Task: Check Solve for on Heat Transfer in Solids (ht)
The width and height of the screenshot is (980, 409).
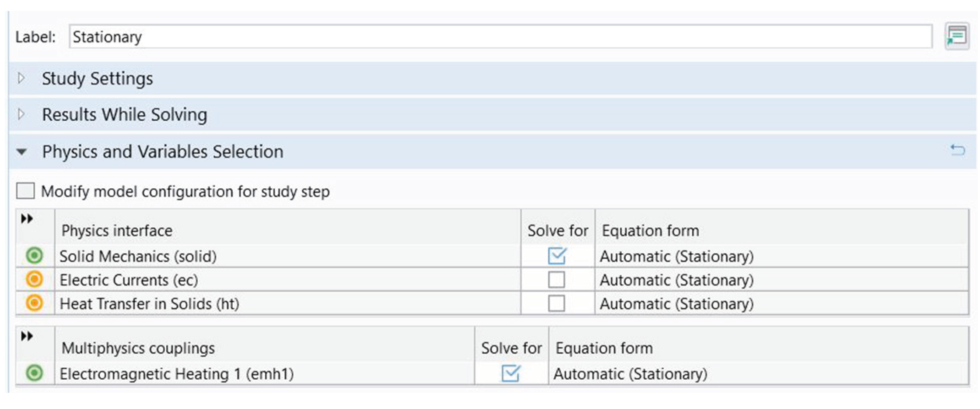Action: point(557,303)
